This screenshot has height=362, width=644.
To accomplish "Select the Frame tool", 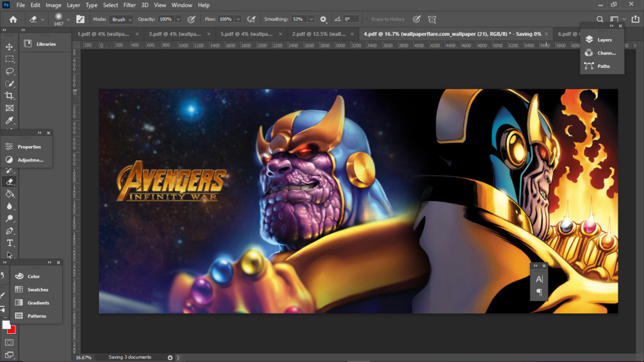I will click(10, 108).
